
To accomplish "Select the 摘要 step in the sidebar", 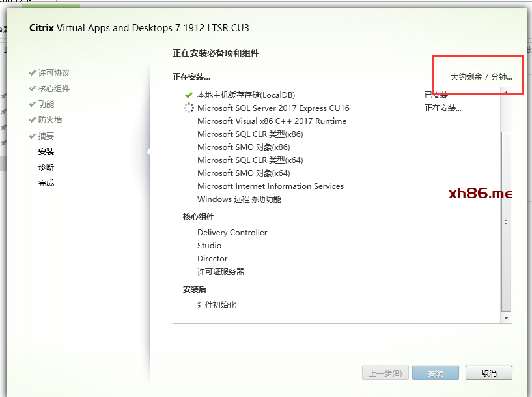I will click(46, 136).
